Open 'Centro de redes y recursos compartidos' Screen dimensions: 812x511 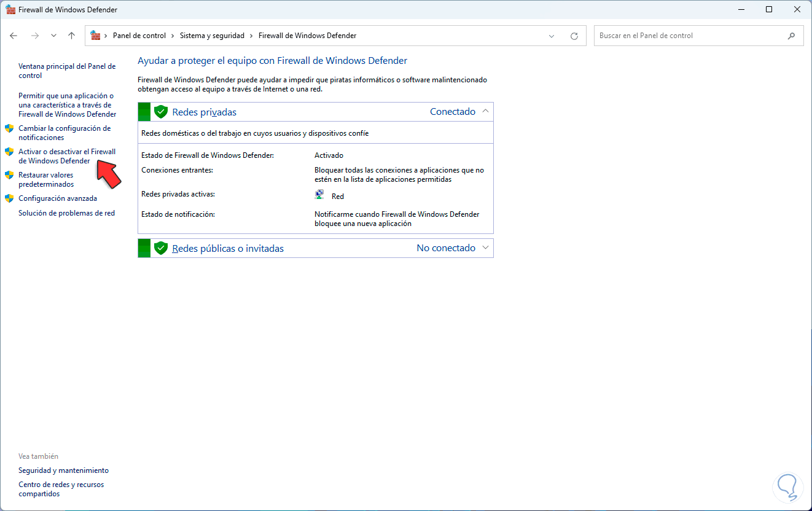[x=61, y=489]
